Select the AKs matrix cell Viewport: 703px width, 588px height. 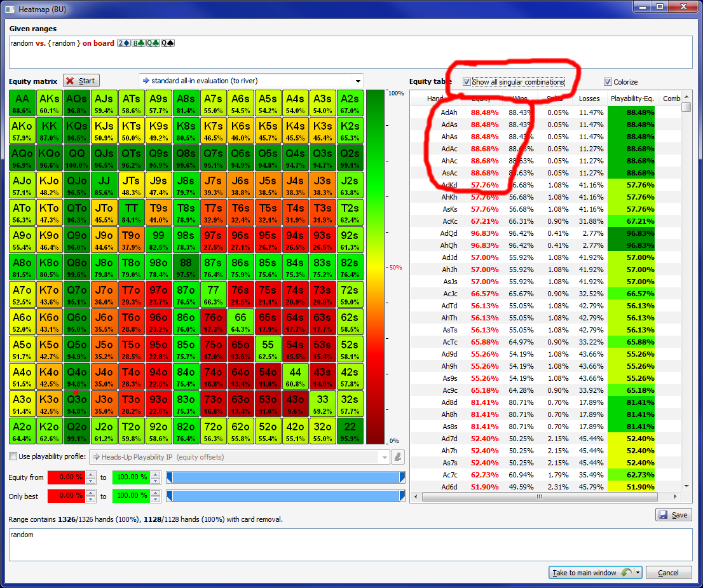50,104
